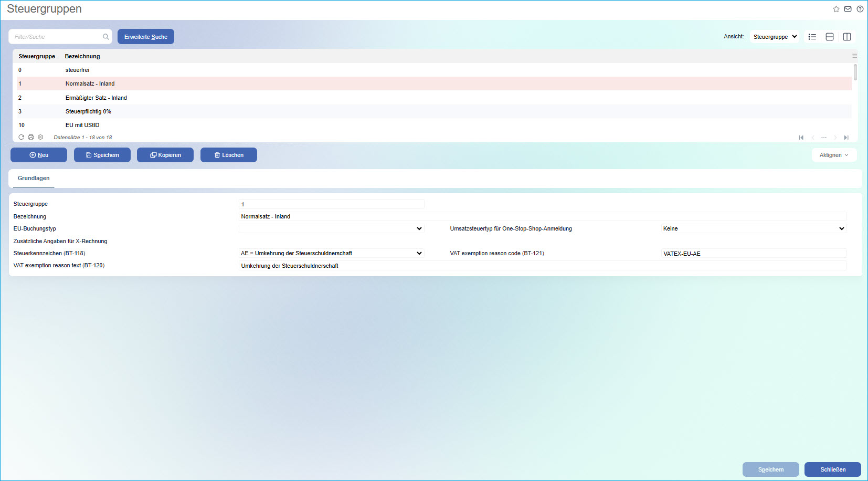The width and height of the screenshot is (868, 481).
Task: Click VAT exemption reason text field
Action: (543, 266)
